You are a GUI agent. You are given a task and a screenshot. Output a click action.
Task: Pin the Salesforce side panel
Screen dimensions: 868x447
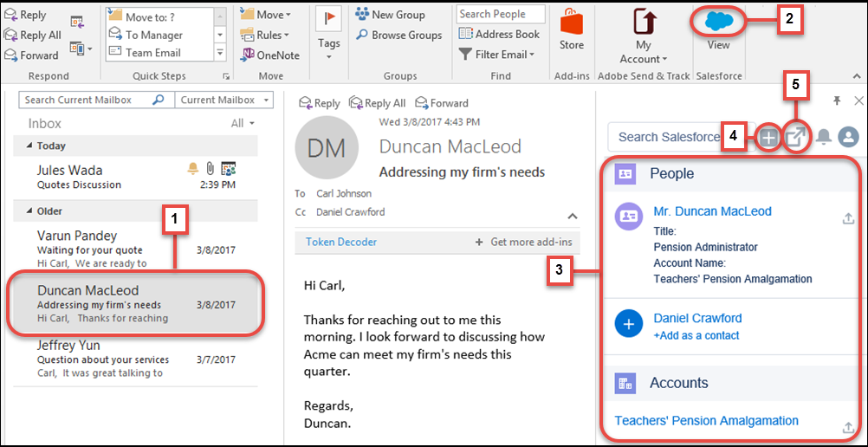(x=837, y=101)
